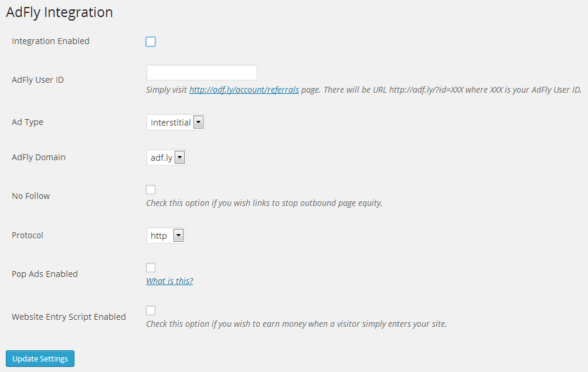Open the adf.ly/account/referrals link
The height and width of the screenshot is (372, 588).
pyautogui.click(x=244, y=90)
